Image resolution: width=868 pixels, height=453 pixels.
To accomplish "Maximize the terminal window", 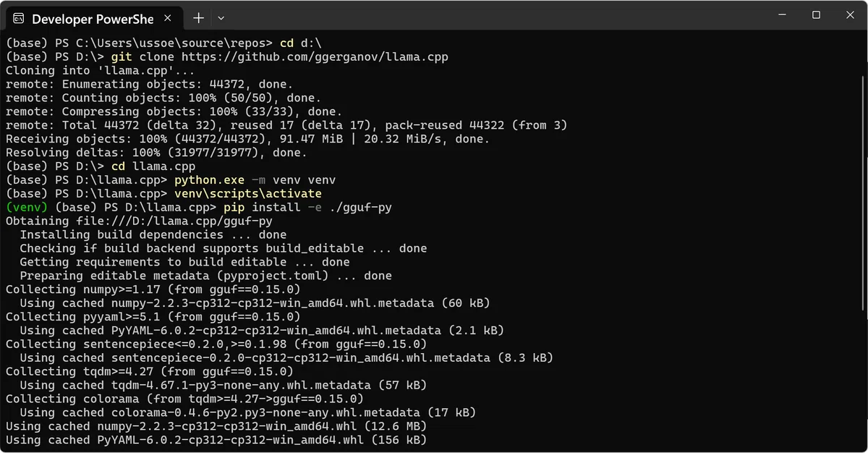I will (x=816, y=15).
